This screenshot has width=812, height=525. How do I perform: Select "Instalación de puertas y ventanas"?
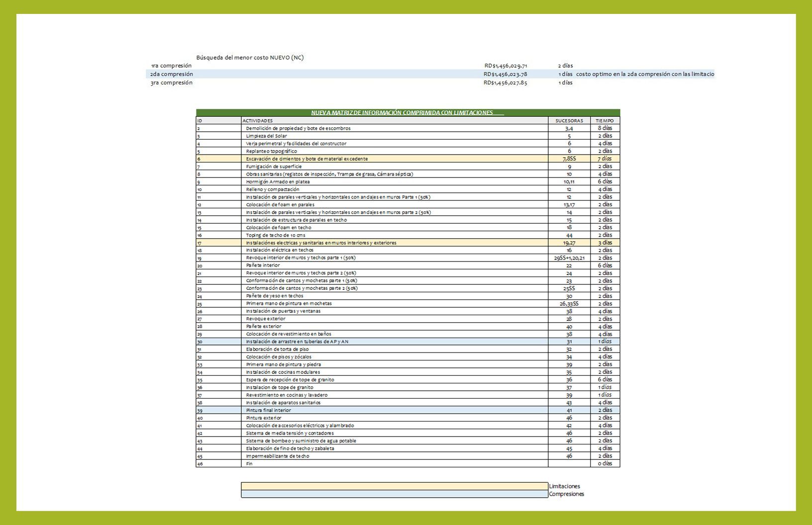point(283,311)
